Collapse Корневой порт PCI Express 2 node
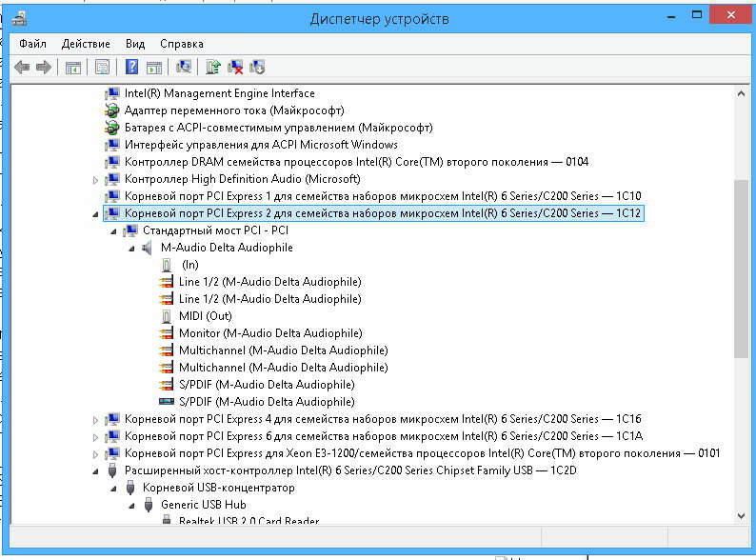The image size is (756, 560). coord(95,214)
